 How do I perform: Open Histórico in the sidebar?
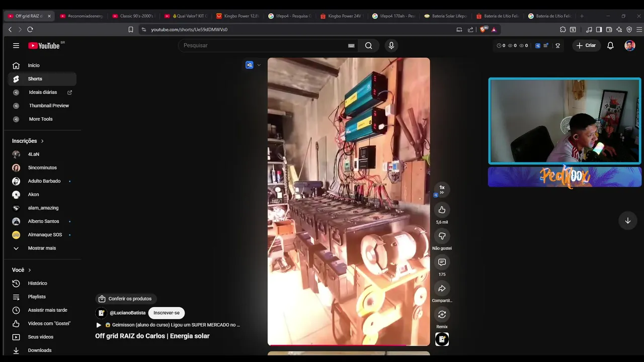tap(42, 283)
